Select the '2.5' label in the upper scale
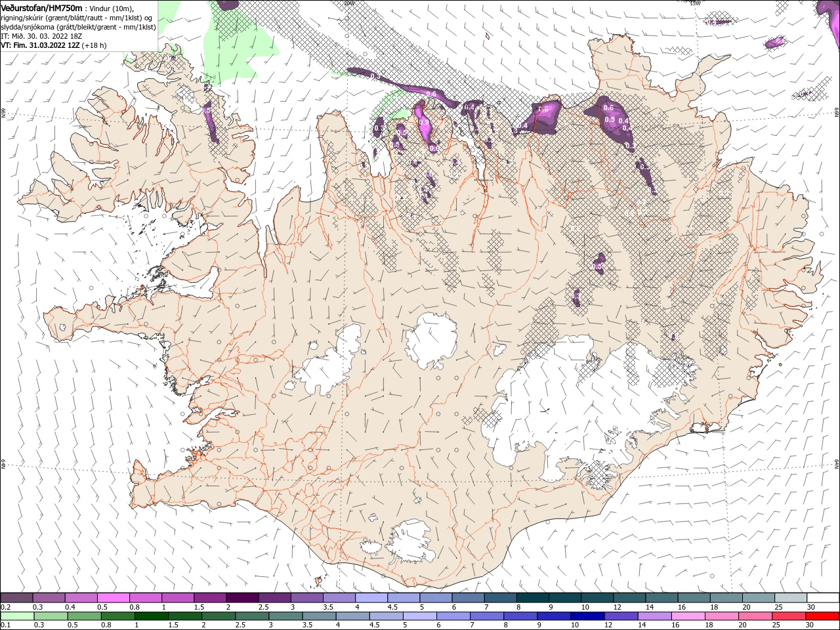The height and width of the screenshot is (630, 840). tap(263, 607)
